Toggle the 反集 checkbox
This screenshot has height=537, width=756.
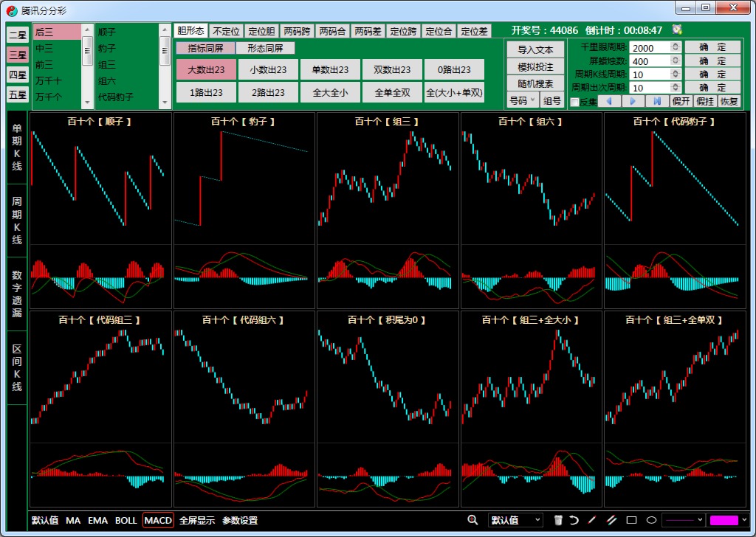pos(575,102)
